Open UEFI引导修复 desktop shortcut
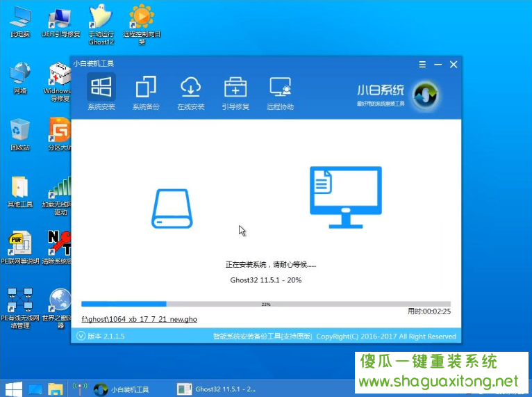 (x=60, y=22)
